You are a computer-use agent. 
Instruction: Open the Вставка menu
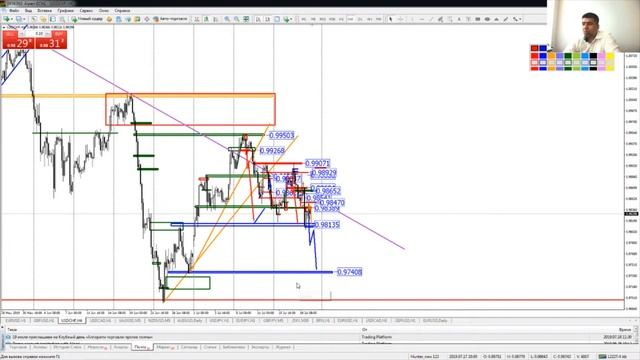coord(44,10)
